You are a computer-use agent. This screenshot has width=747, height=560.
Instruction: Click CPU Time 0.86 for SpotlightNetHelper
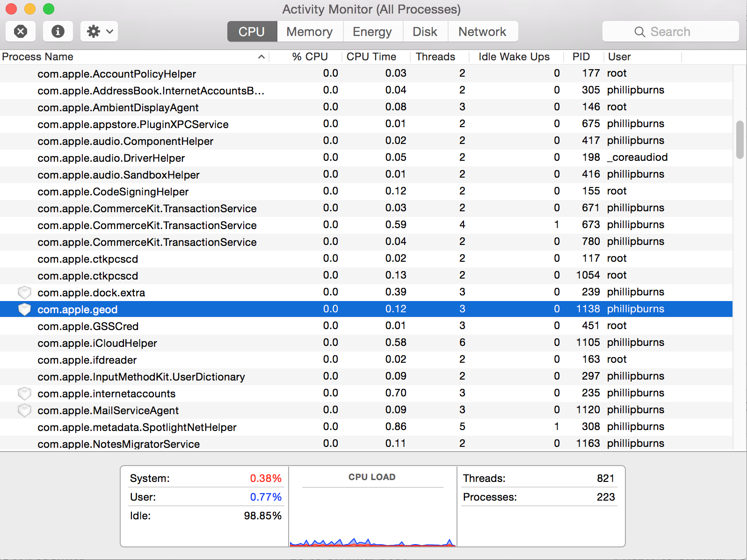396,427
